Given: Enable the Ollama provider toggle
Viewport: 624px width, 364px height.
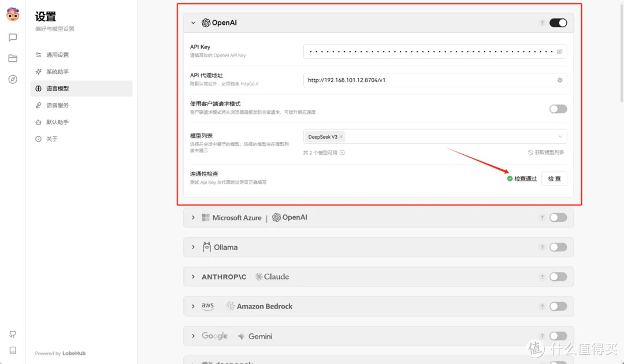Looking at the screenshot, I should pyautogui.click(x=557, y=247).
